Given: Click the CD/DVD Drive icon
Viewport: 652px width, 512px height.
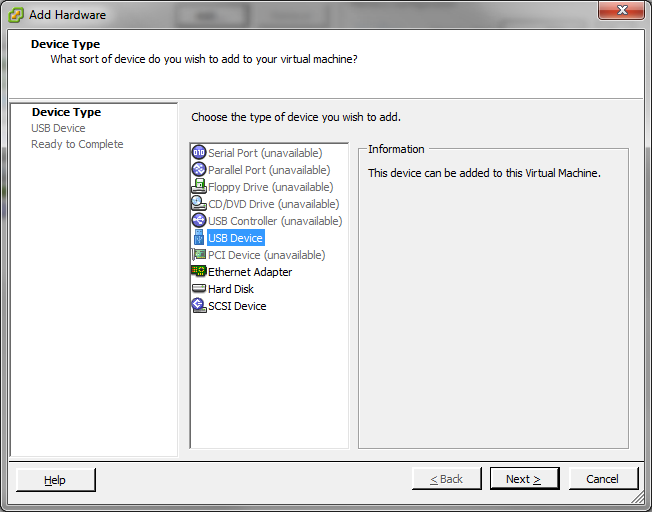Looking at the screenshot, I should pyautogui.click(x=199, y=203).
